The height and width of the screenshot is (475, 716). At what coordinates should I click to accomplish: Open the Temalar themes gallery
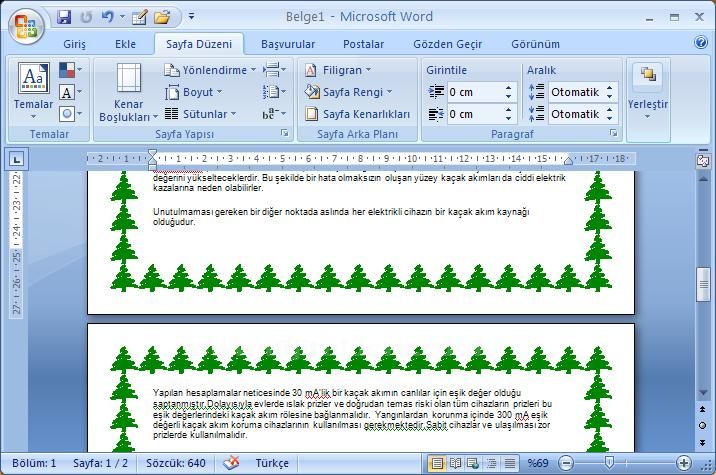(x=33, y=91)
